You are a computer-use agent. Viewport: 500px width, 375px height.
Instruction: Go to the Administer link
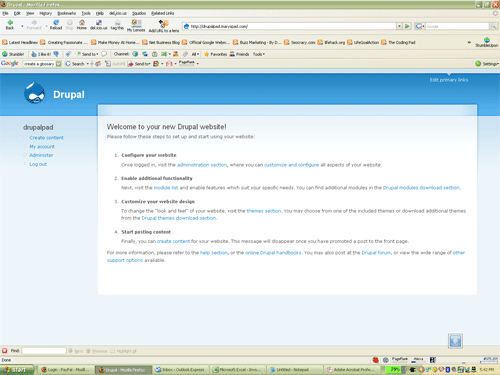click(41, 155)
